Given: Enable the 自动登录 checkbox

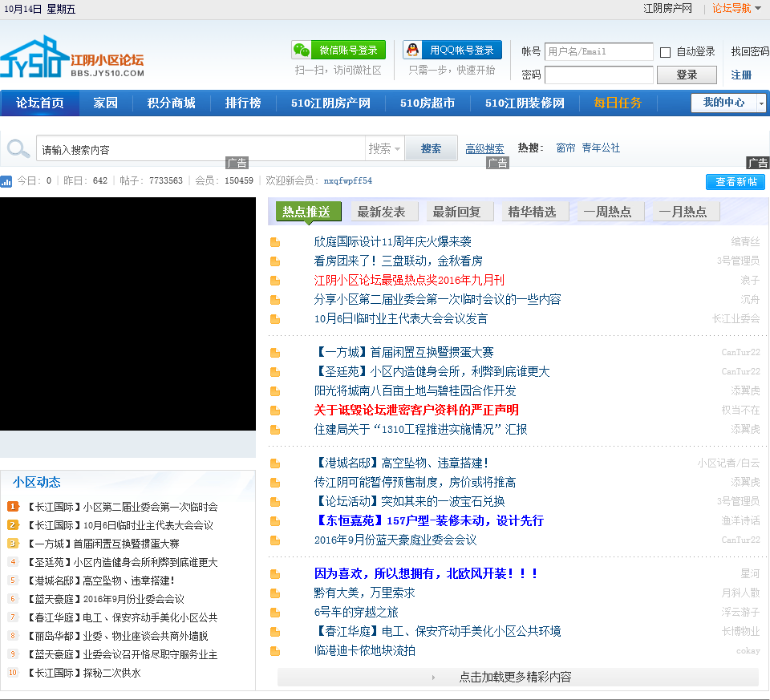Looking at the screenshot, I should point(666,52).
